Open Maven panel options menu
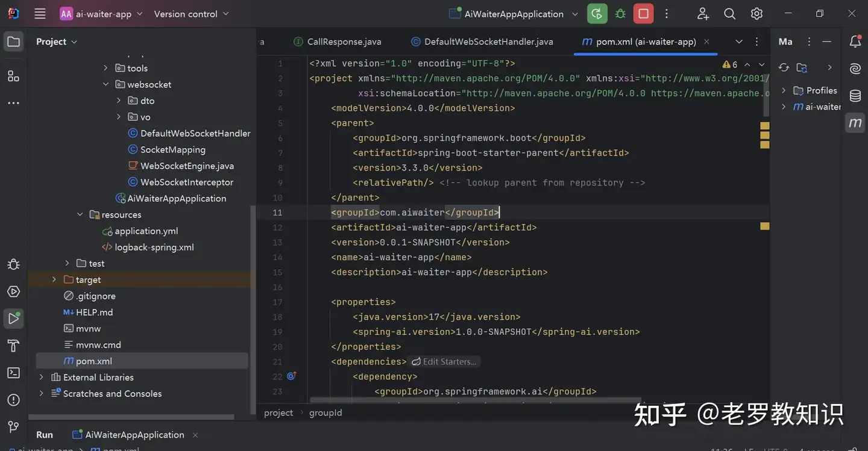This screenshot has width=868, height=451. pos(810,42)
